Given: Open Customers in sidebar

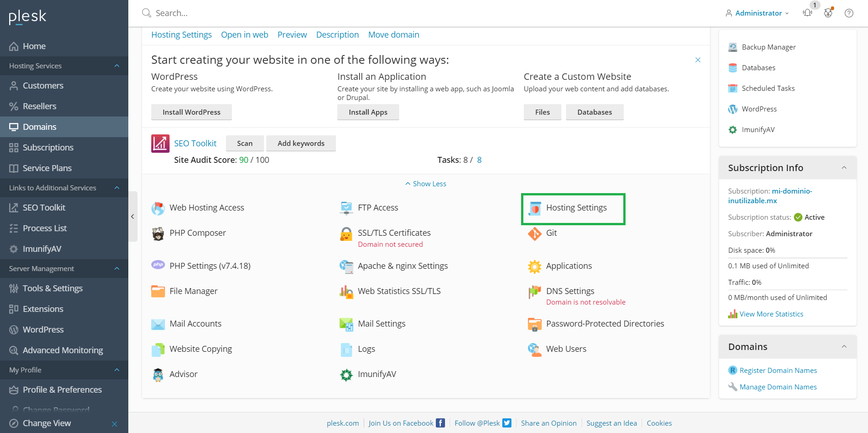Looking at the screenshot, I should pyautogui.click(x=64, y=86).
